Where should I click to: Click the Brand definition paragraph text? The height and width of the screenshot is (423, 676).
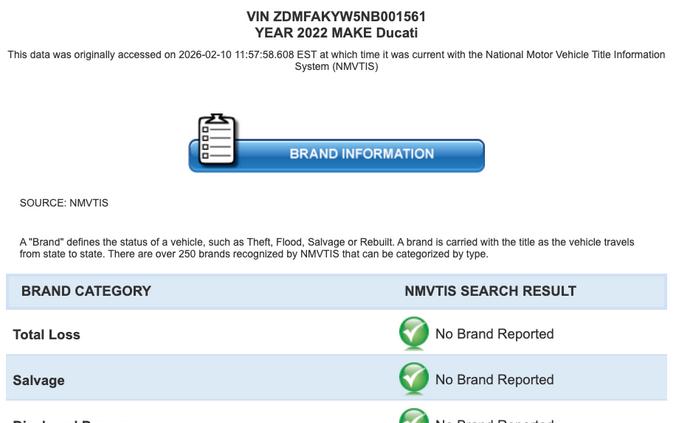coord(327,248)
